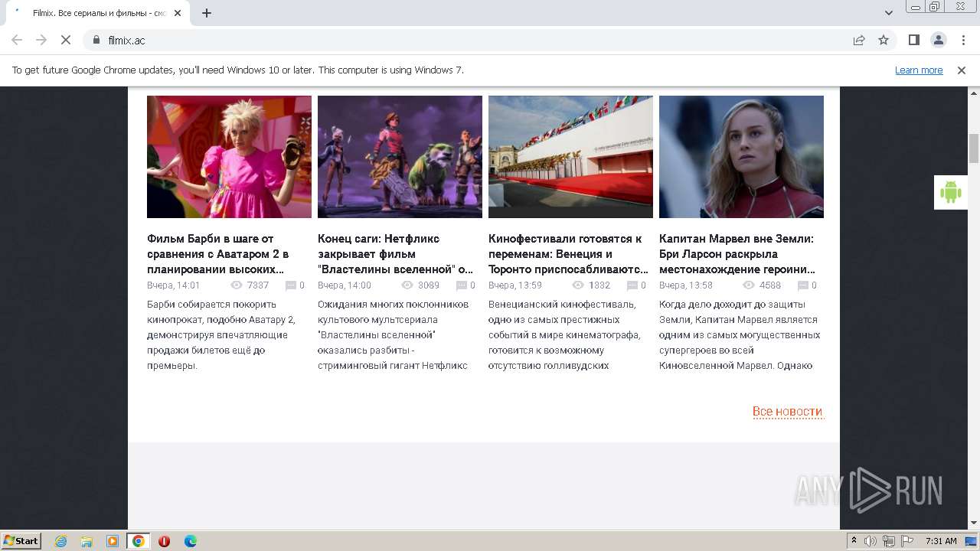Open the Chrome three-dot menu
Screen dimensions: 980x551
(962, 40)
